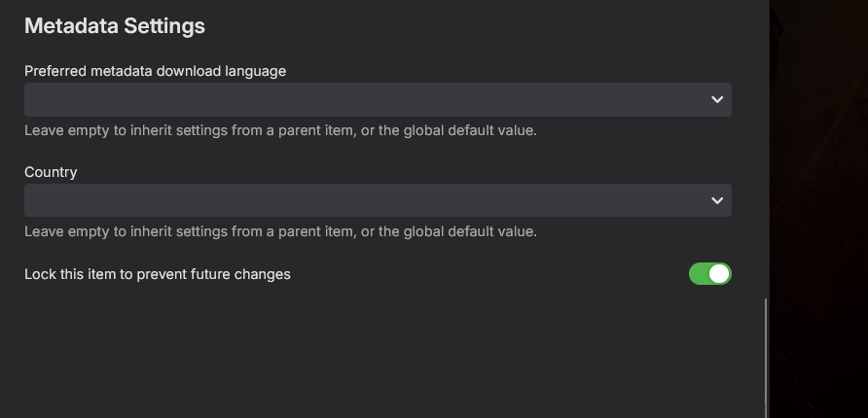The width and height of the screenshot is (868, 418).
Task: Click the help text below the language dropdown
Action: 280,130
